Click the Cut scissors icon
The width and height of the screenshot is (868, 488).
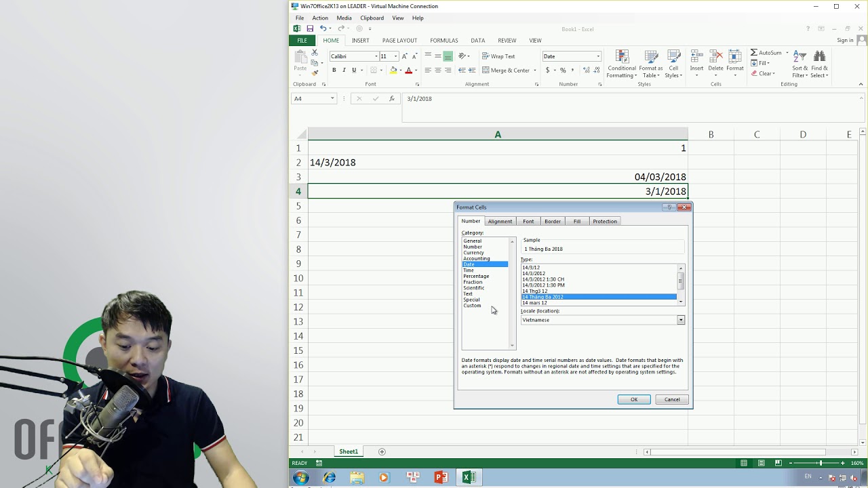[x=315, y=53]
